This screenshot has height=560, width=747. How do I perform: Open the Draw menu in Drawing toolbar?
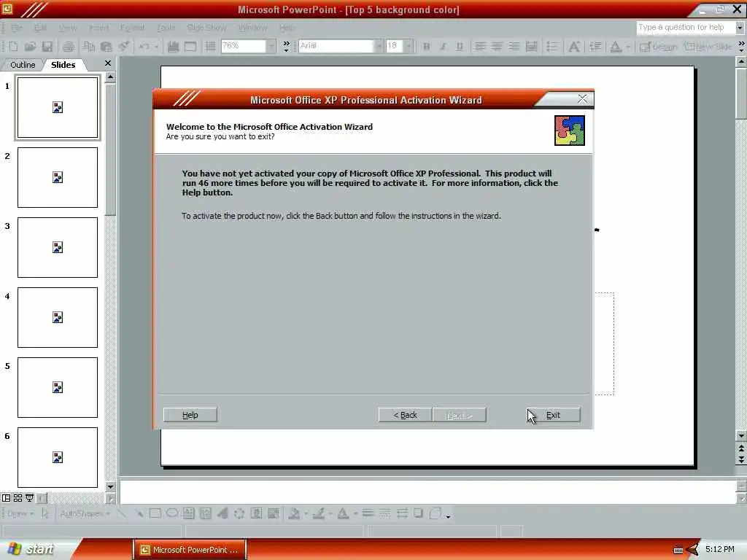pyautogui.click(x=20, y=513)
